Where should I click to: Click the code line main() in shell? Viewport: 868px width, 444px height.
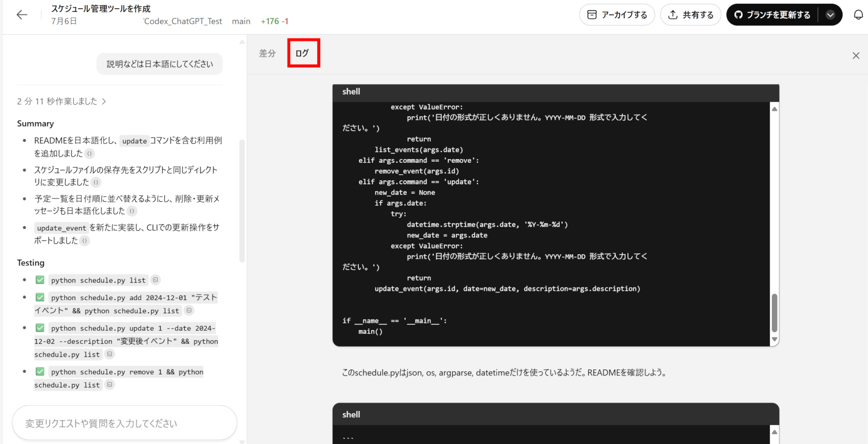pyautogui.click(x=370, y=332)
